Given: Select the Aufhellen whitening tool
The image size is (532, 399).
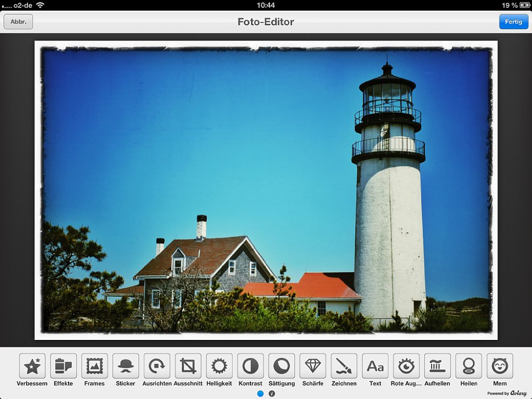Looking at the screenshot, I should 437,366.
